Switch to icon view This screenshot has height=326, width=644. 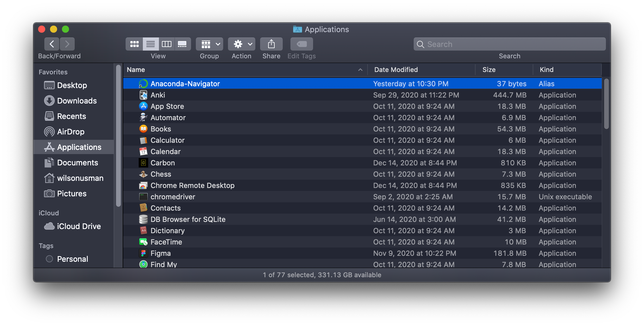(135, 44)
